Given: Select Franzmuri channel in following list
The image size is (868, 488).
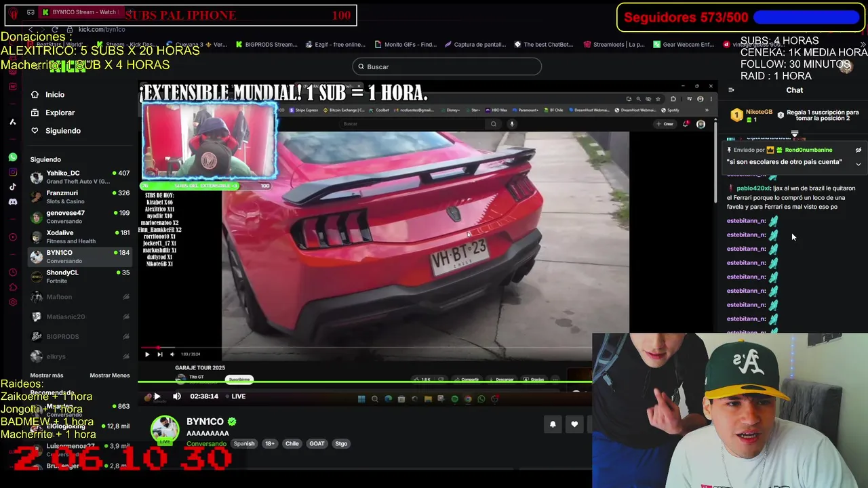Looking at the screenshot, I should pyautogui.click(x=80, y=197).
